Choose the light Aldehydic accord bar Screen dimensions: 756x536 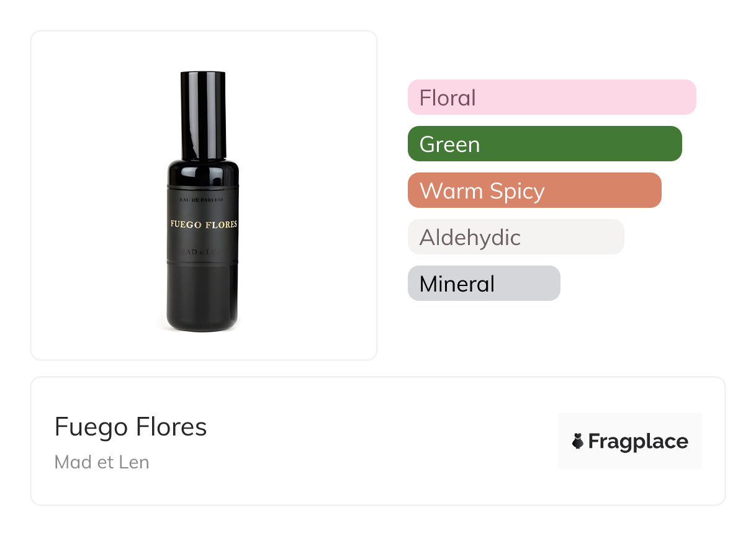[515, 237]
